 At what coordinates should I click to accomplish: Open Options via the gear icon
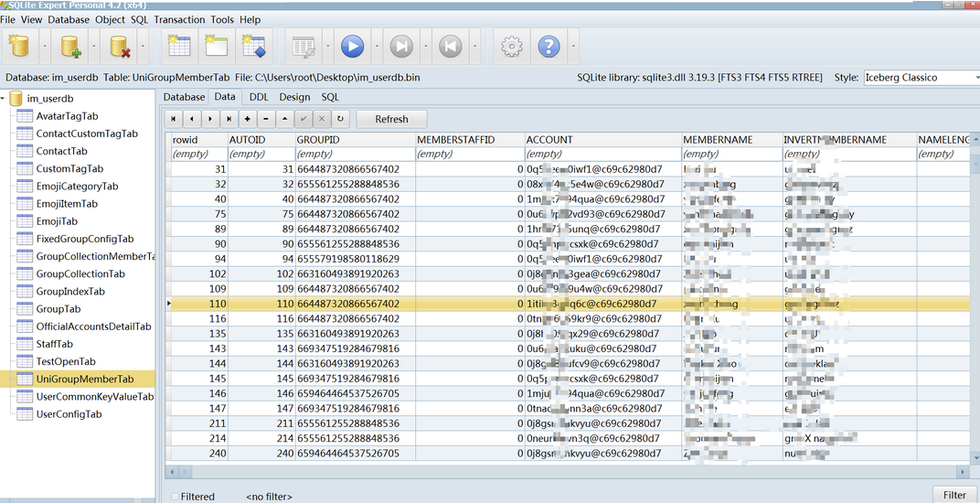512,47
